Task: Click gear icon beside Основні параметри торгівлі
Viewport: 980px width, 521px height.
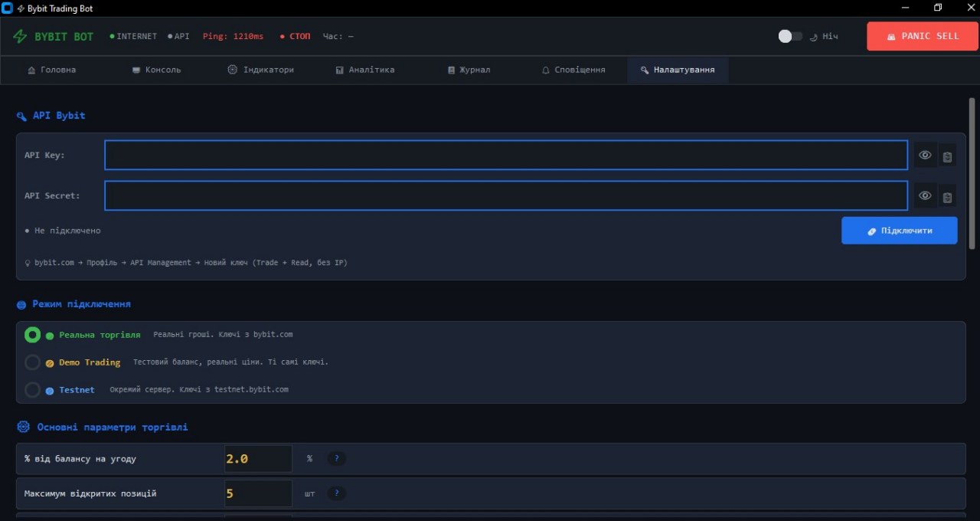Action: [x=23, y=427]
